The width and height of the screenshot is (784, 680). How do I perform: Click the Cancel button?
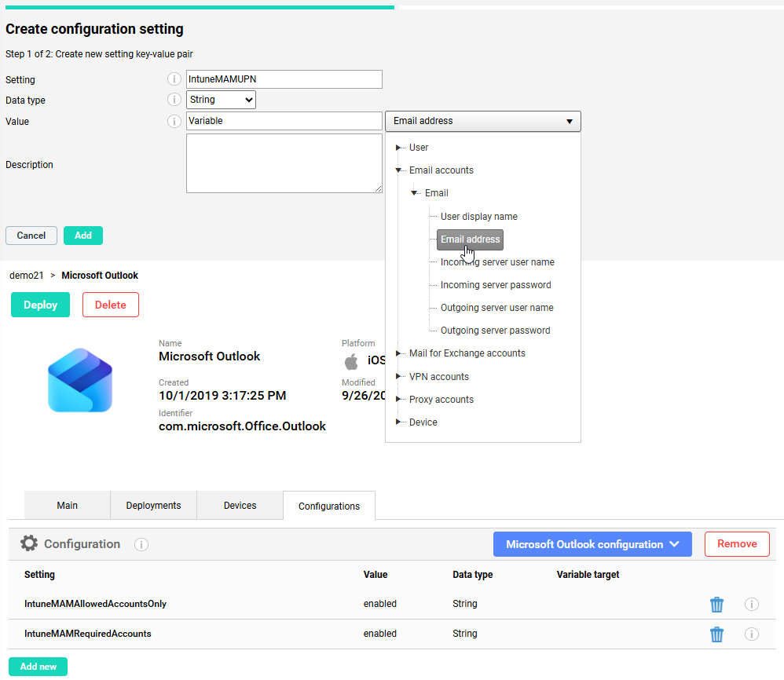(31, 236)
